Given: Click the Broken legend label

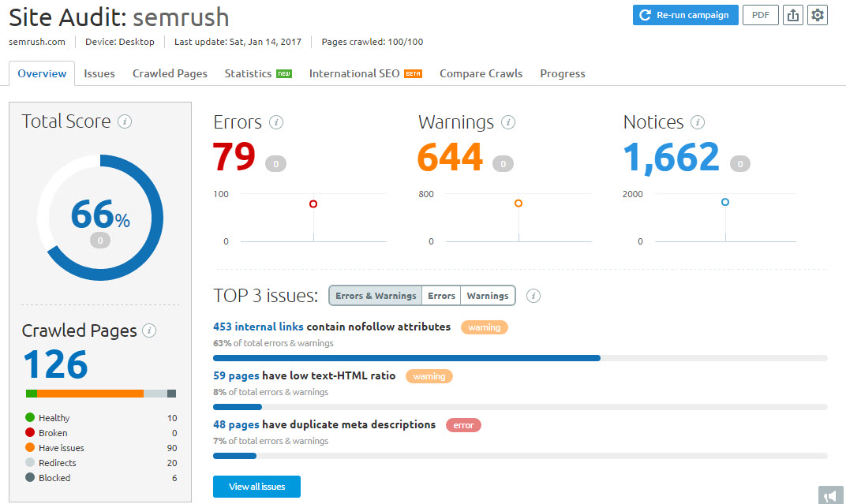Looking at the screenshot, I should point(53,432).
